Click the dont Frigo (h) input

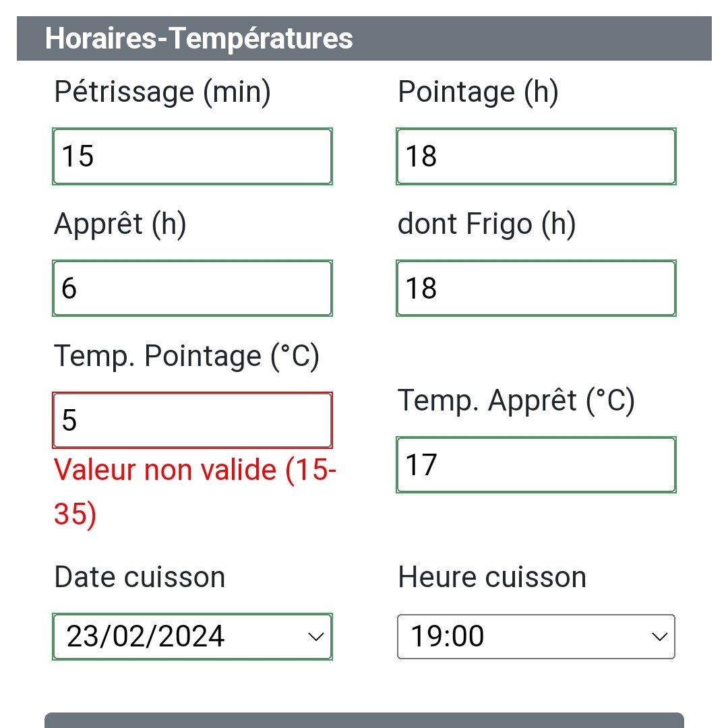(x=536, y=289)
